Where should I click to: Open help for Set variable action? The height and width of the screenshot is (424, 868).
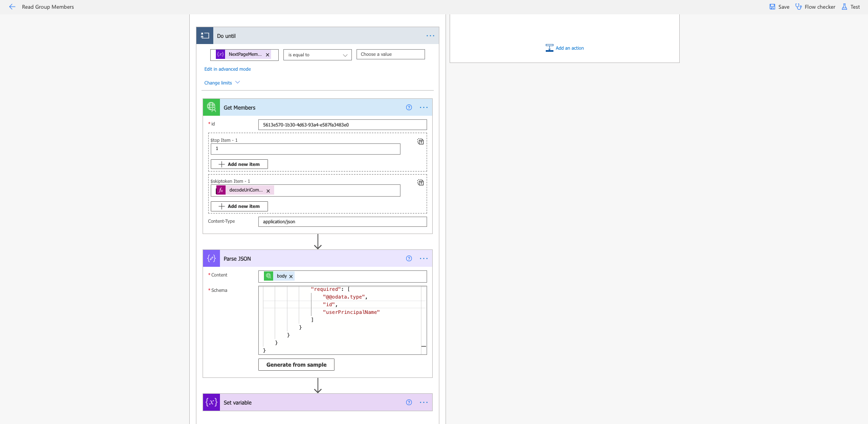click(409, 402)
